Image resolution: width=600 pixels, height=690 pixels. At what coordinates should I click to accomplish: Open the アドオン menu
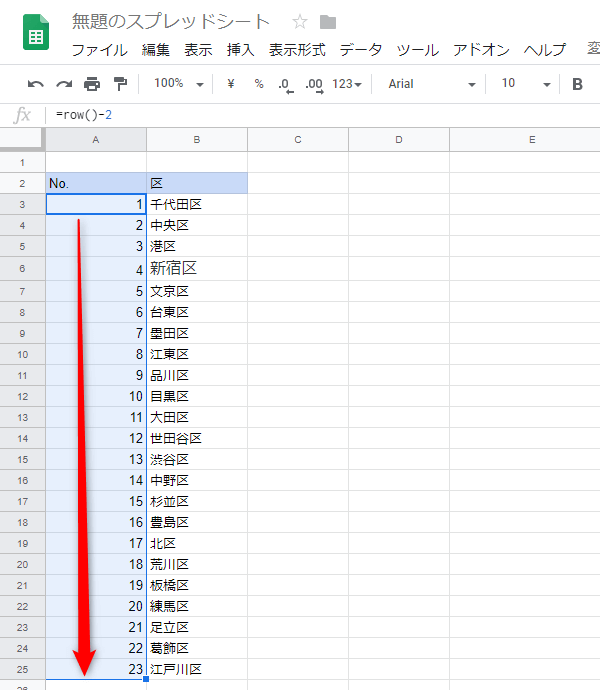pyautogui.click(x=481, y=50)
